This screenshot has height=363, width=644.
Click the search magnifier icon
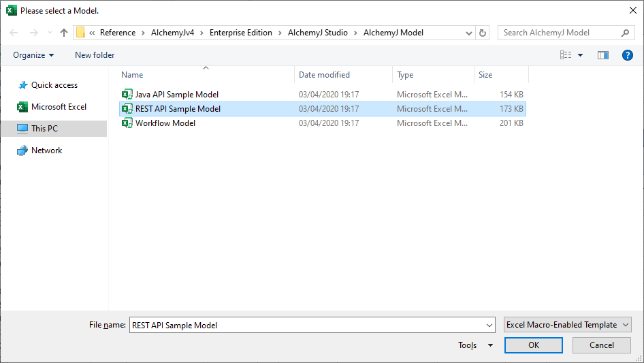tap(625, 33)
